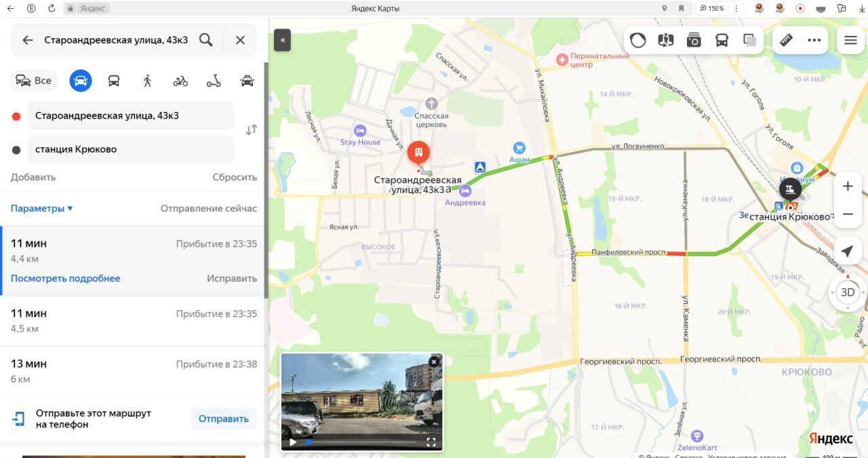Collapse the left side panel
868x458 pixels.
[x=282, y=40]
